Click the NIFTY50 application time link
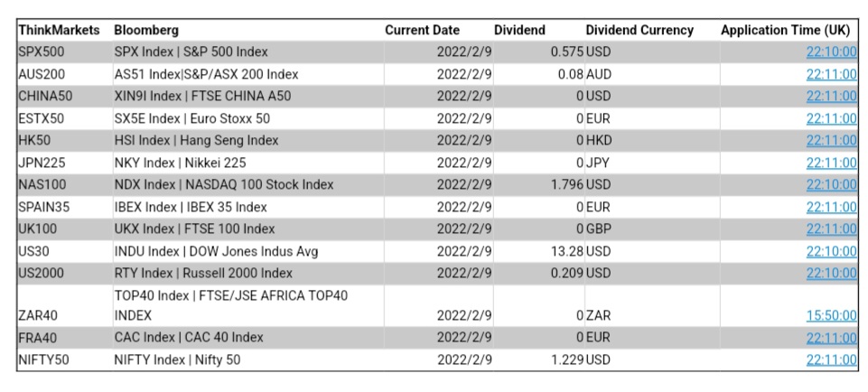The width and height of the screenshot is (868, 392). point(831,359)
